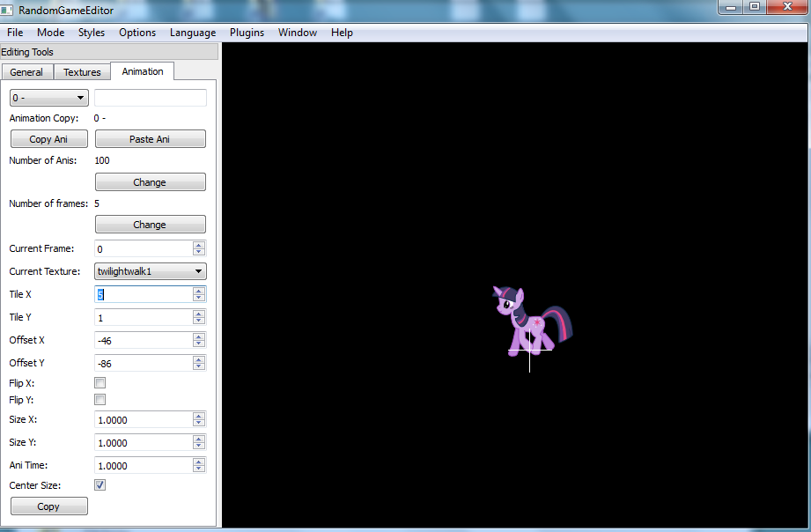
Task: Decrease Offset X with down arrow
Action: (199, 344)
